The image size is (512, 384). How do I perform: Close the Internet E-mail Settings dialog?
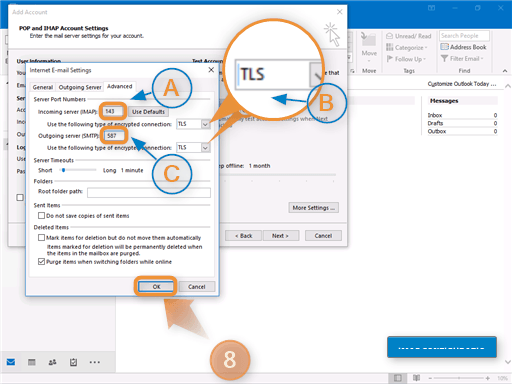[211, 70]
